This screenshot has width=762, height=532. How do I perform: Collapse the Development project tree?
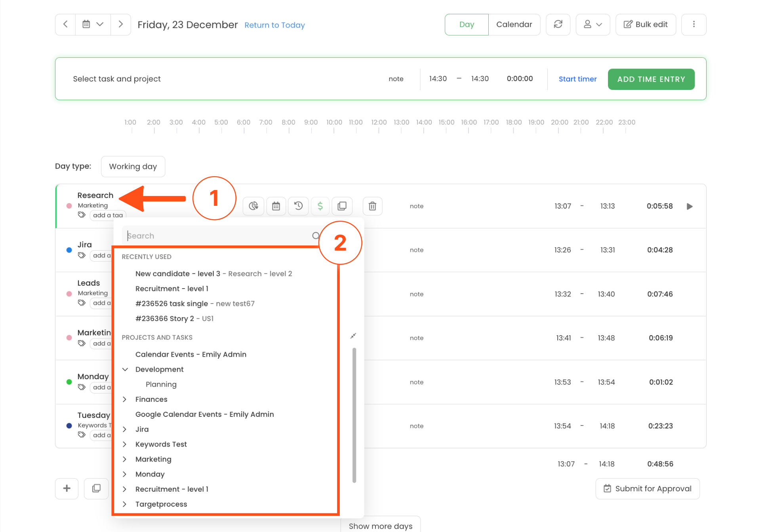coord(125,369)
